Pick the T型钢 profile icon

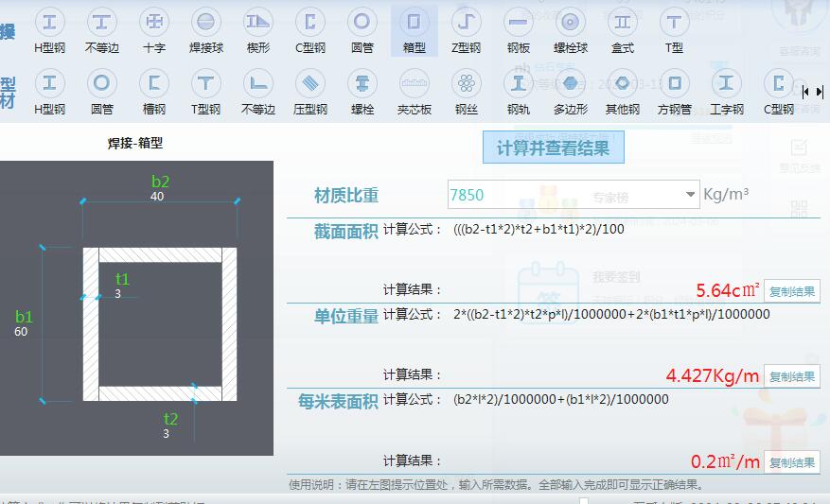tap(206, 92)
